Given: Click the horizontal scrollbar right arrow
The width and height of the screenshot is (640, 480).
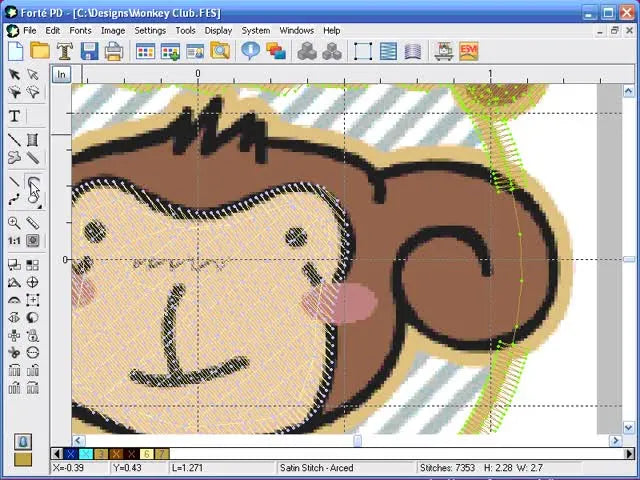Looking at the screenshot, I should click(x=616, y=440).
